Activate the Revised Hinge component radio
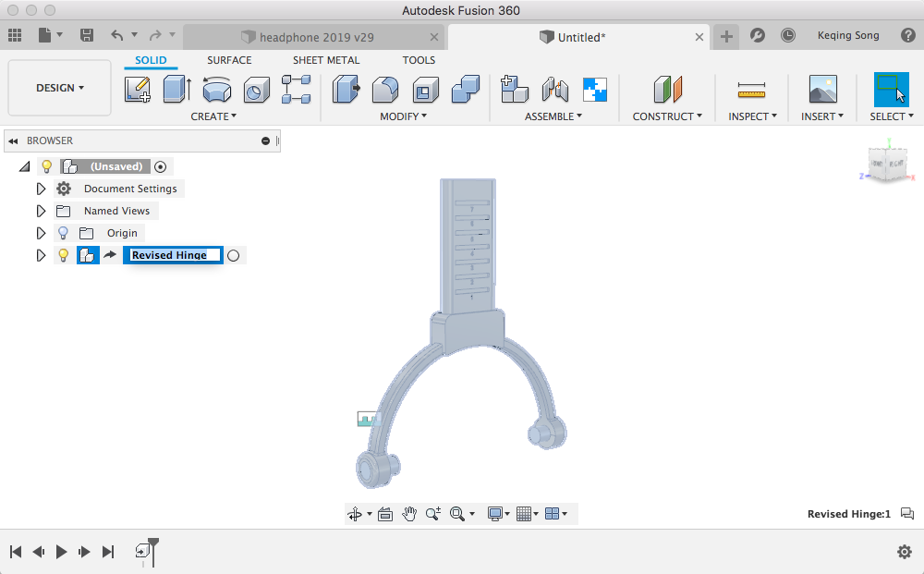Viewport: 924px width, 574px height. (x=234, y=256)
